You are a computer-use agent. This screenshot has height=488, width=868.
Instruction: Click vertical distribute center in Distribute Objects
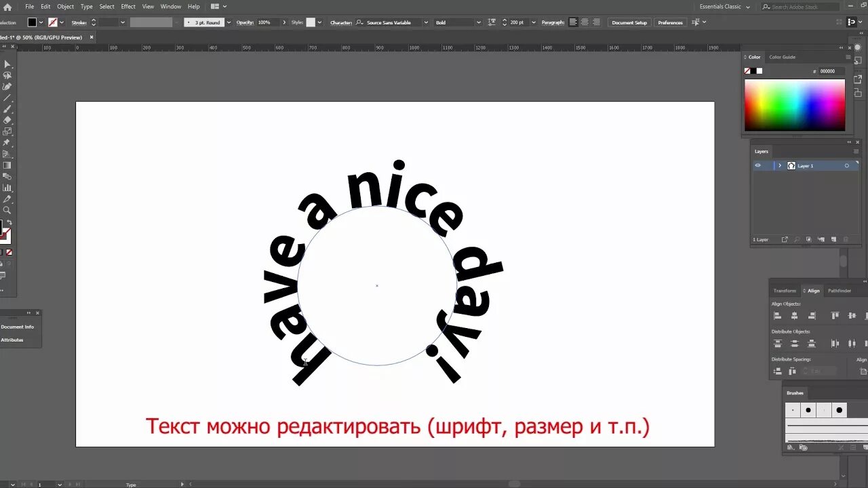click(x=794, y=344)
